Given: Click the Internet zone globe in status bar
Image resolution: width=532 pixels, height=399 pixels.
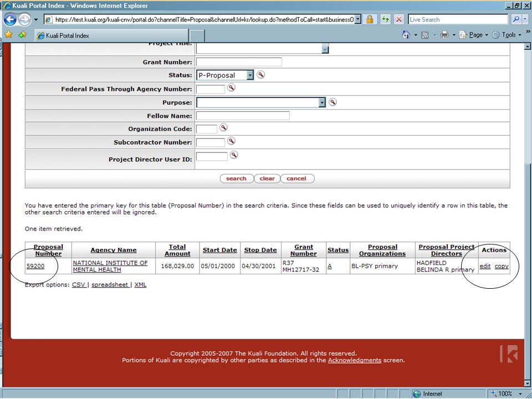Looking at the screenshot, I should click(x=417, y=393).
